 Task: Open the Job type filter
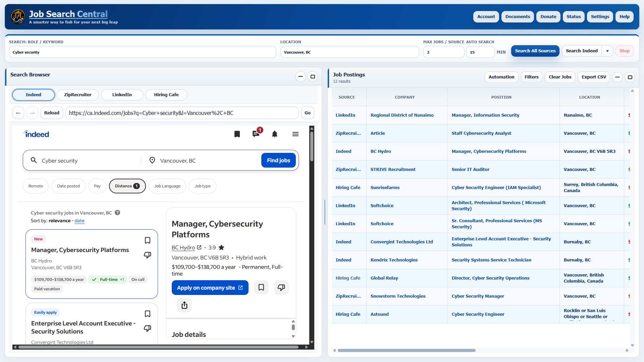203,186
